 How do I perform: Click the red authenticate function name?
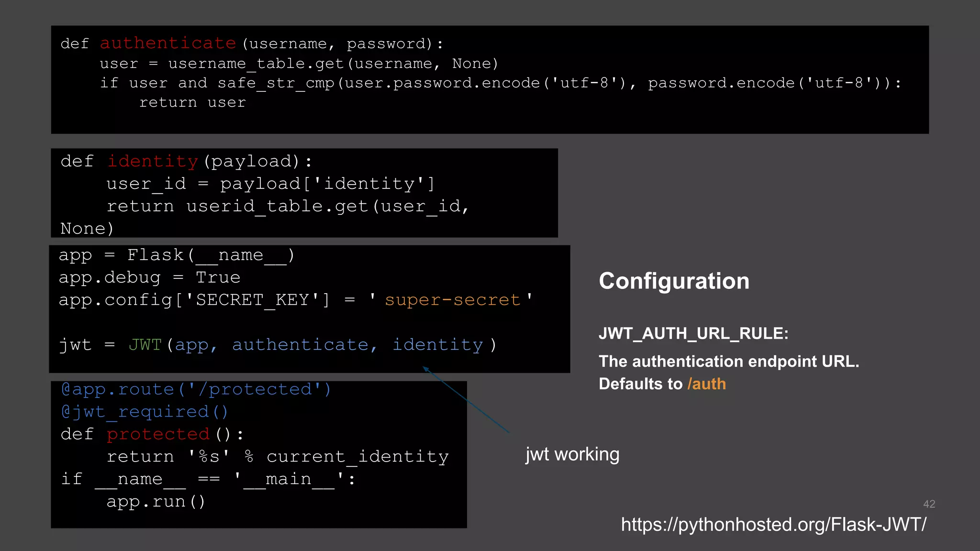pos(168,44)
